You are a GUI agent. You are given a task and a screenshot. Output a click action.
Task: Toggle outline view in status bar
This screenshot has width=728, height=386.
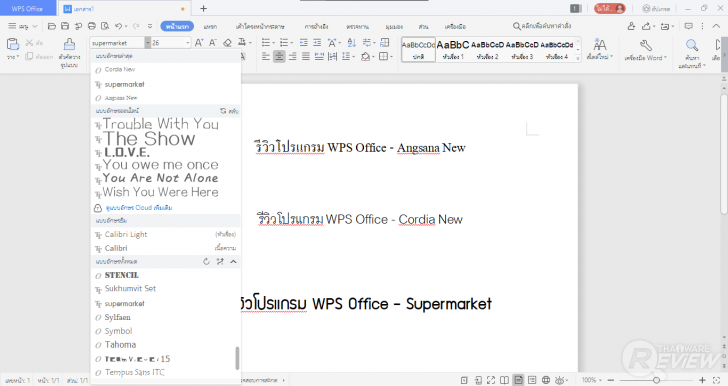532,380
